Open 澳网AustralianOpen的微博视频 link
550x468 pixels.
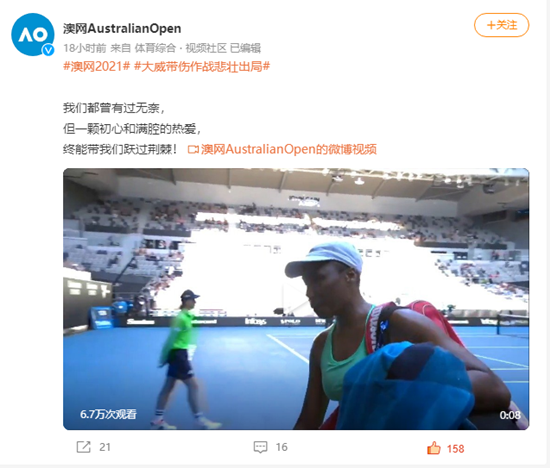tap(289, 150)
